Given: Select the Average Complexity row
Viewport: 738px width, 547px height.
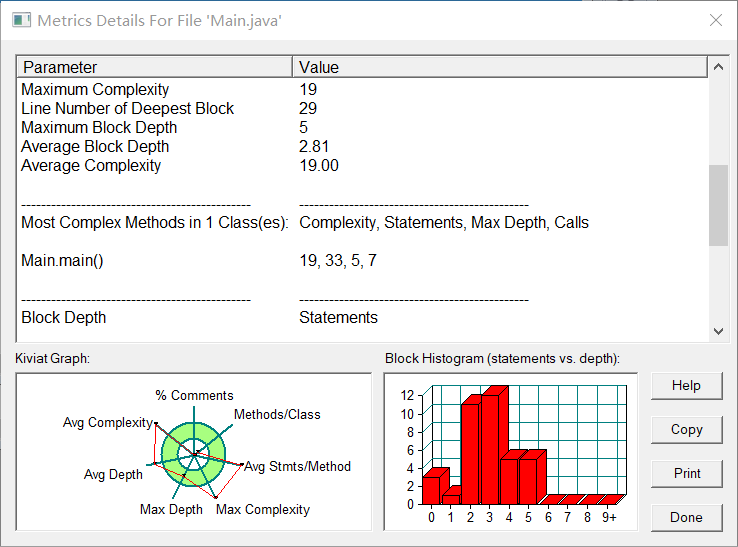Looking at the screenshot, I should (362, 165).
